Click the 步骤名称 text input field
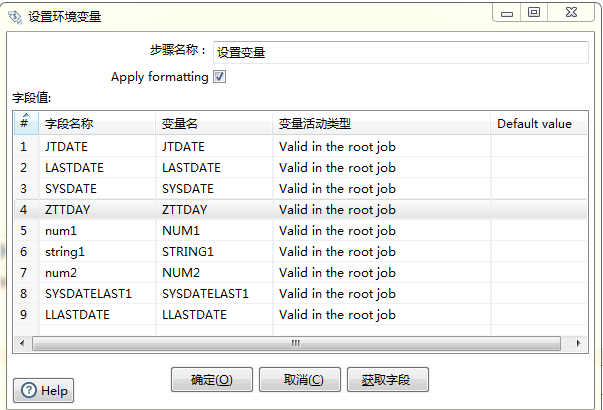This screenshot has height=410, width=603. click(x=399, y=52)
